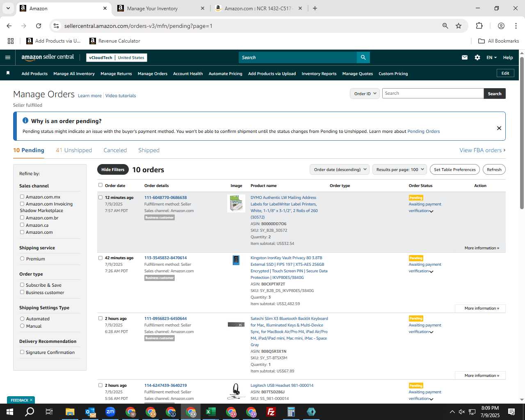Open a new browser tab
This screenshot has width=525, height=420.
pyautogui.click(x=315, y=8)
